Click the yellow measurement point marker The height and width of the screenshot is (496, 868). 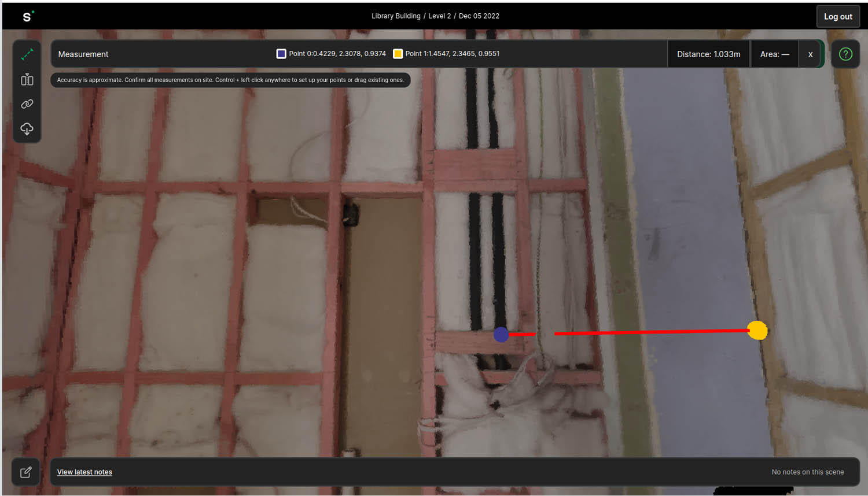(x=757, y=331)
